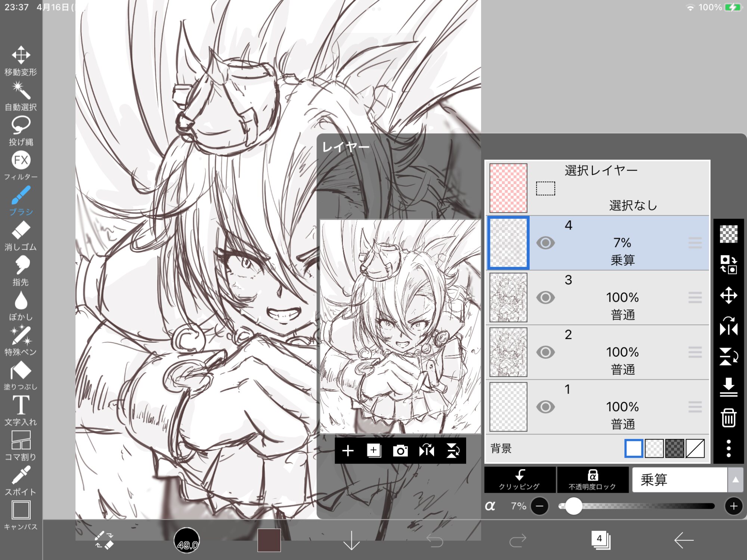Image resolution: width=747 pixels, height=560 pixels.
Task: Tap the Wi-Fi icon in status bar
Action: point(690,7)
